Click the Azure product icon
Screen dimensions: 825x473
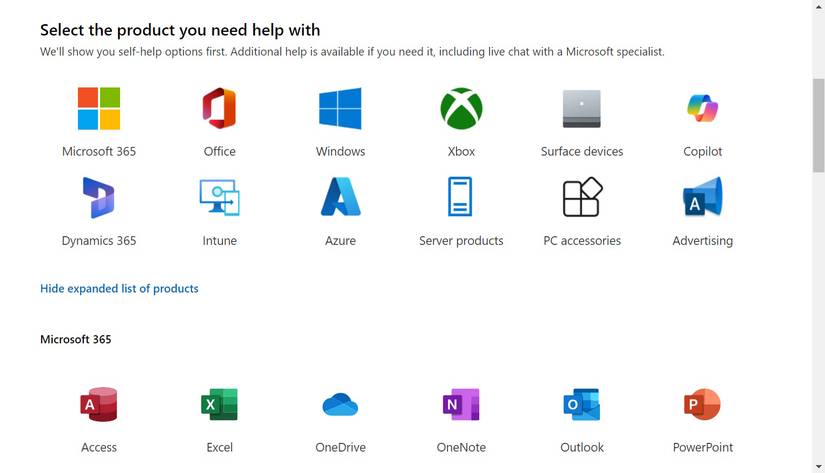(x=340, y=197)
